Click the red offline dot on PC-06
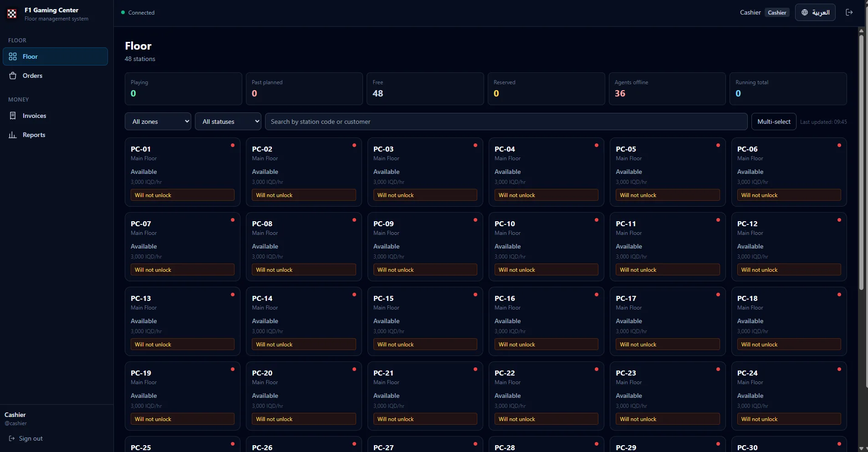 point(839,145)
